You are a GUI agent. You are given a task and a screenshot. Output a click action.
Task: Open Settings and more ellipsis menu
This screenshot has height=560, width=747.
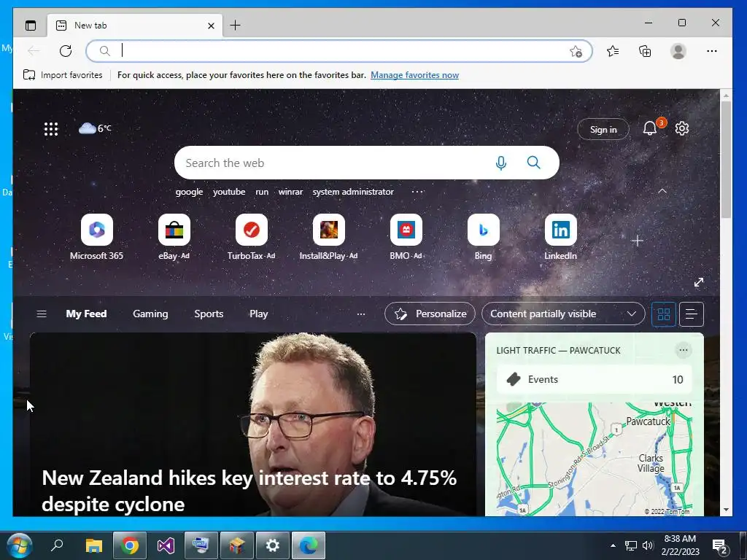(x=712, y=51)
